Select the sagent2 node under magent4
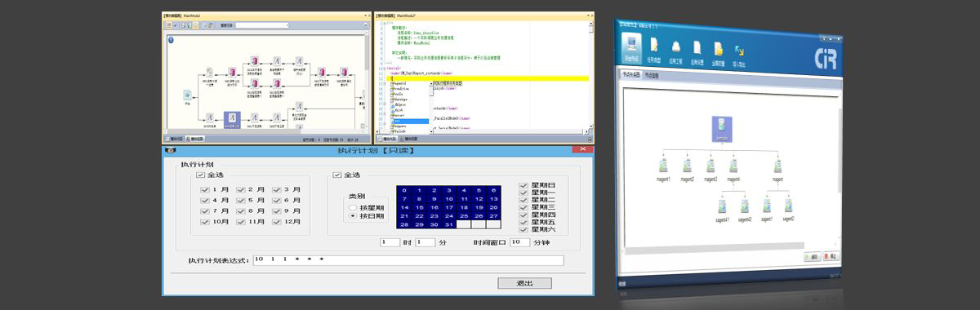 point(744,205)
